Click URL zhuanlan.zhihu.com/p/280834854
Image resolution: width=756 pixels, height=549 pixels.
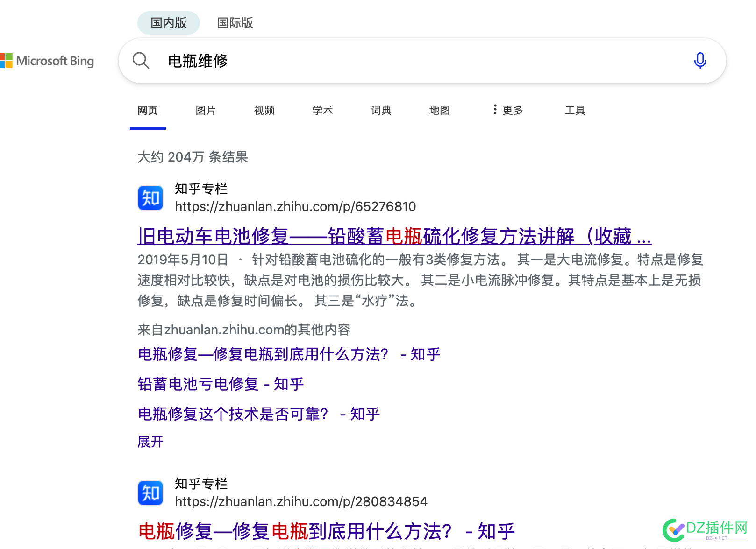(301, 501)
